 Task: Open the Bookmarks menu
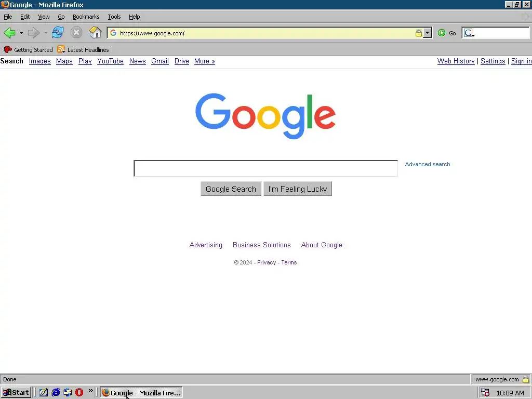86,17
